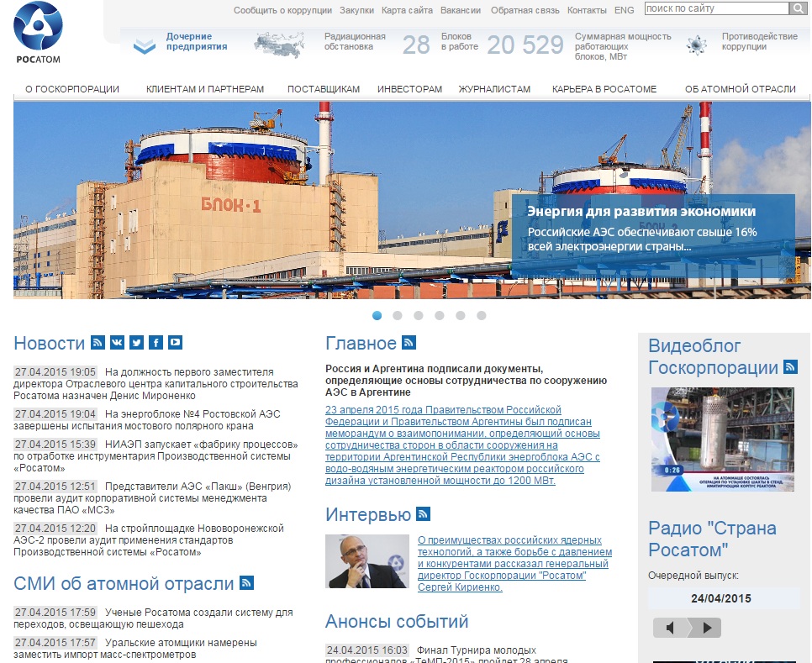Open О ГОСКОРПОРАЦИИ menu

point(72,89)
